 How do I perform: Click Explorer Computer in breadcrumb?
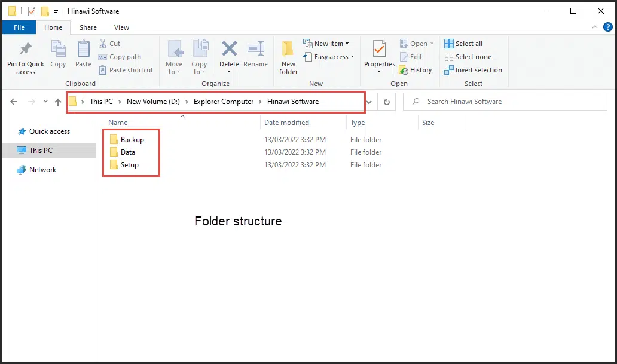(224, 102)
